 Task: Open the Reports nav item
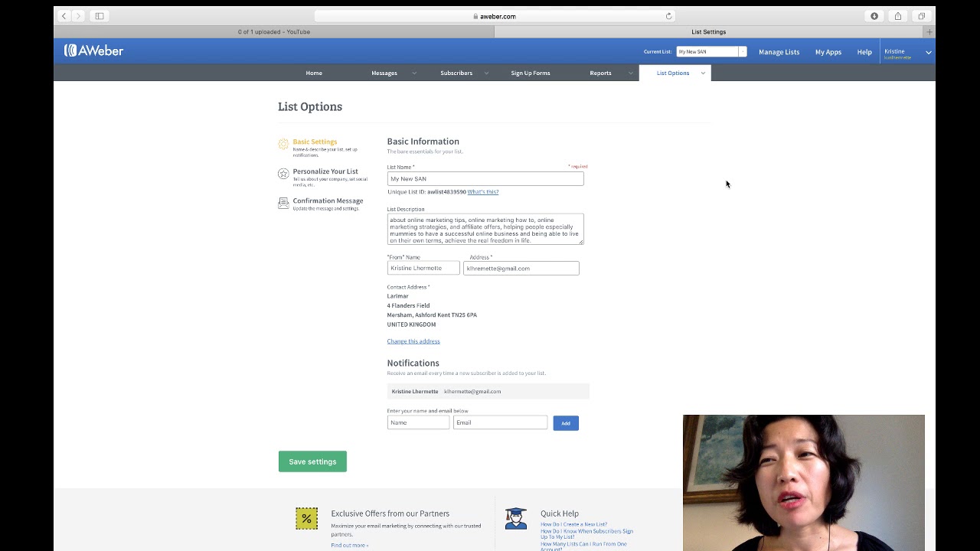point(600,73)
